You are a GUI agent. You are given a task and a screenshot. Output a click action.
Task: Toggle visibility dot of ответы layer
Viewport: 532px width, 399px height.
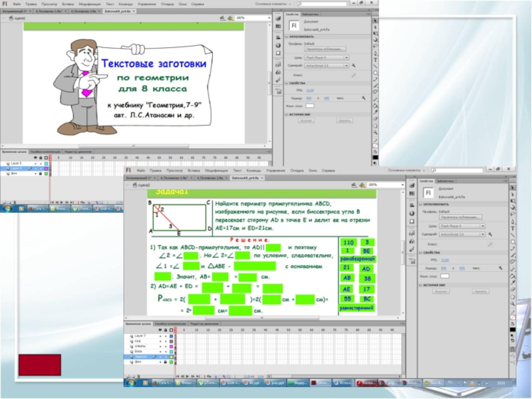[160, 346]
